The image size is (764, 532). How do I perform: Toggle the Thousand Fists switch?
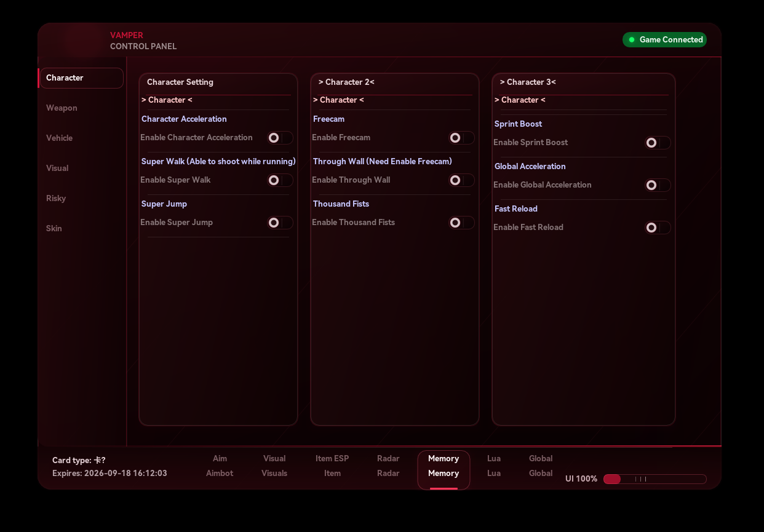pyautogui.click(x=462, y=223)
